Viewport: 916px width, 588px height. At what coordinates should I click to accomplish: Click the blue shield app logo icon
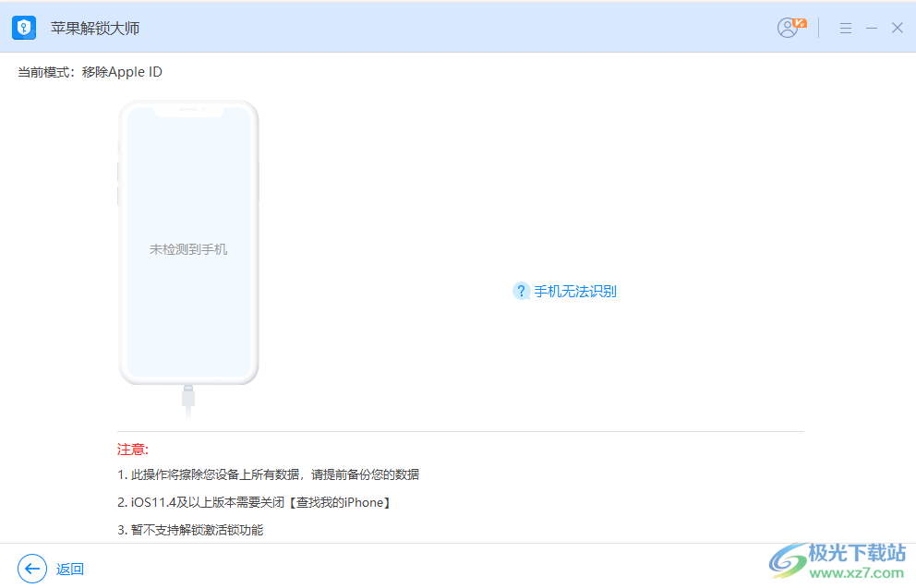coord(24,28)
